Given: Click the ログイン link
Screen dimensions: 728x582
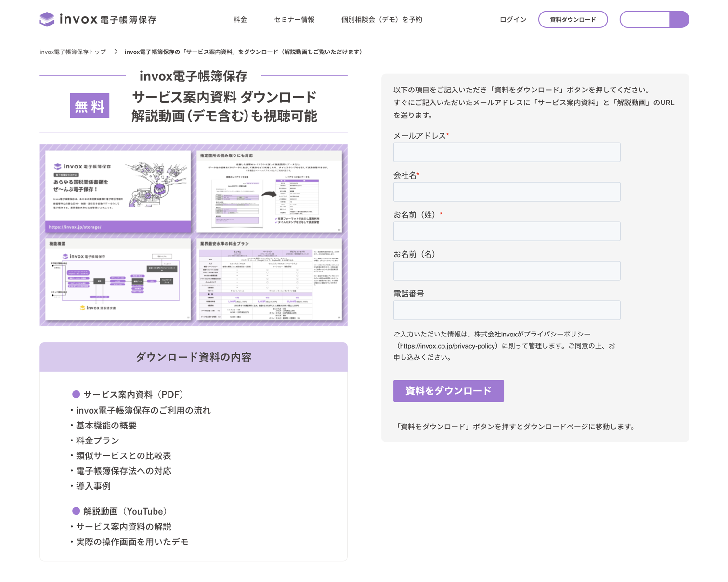Looking at the screenshot, I should (513, 20).
